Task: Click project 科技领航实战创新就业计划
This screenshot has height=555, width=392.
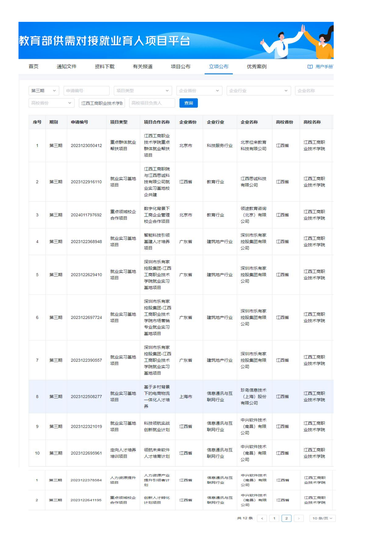Action: [x=157, y=426]
